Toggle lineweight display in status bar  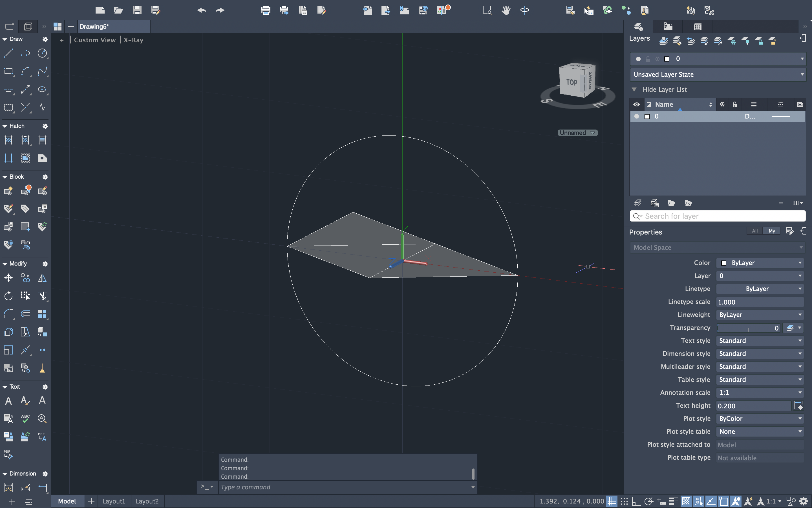point(674,501)
